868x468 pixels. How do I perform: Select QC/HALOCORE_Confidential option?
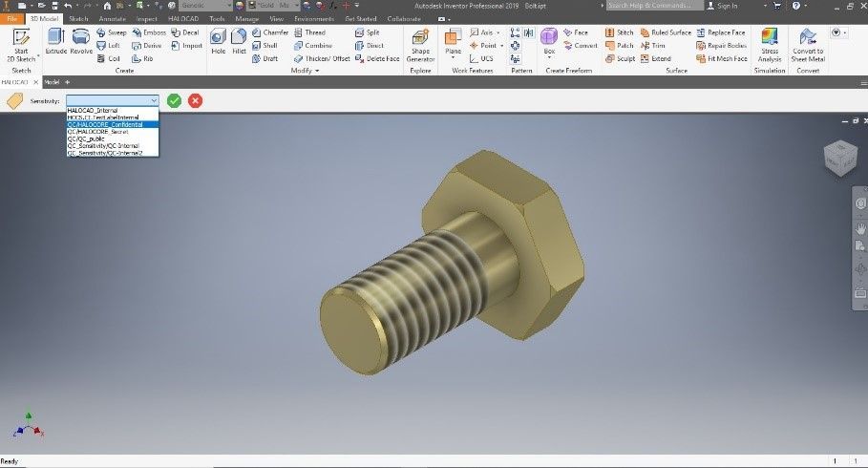113,124
